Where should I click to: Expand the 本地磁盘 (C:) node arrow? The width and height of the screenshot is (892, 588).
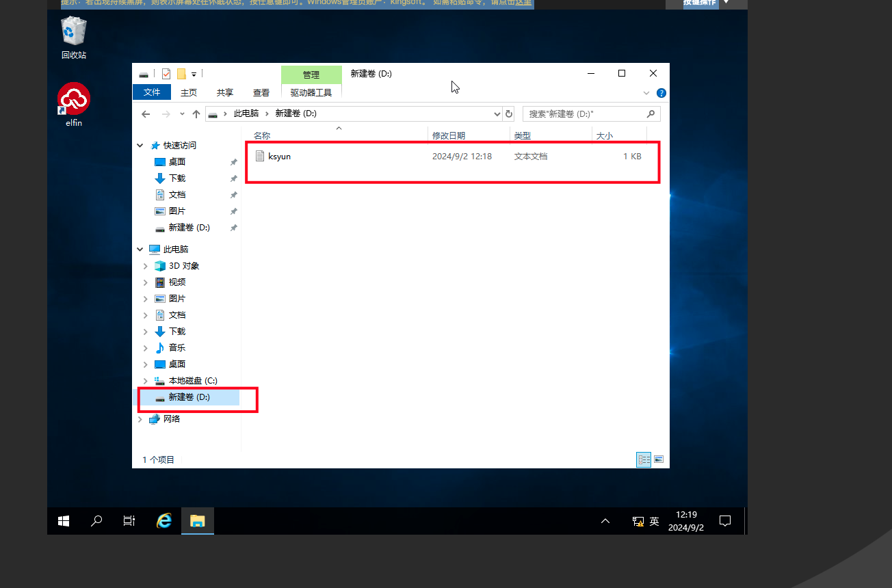[145, 381]
